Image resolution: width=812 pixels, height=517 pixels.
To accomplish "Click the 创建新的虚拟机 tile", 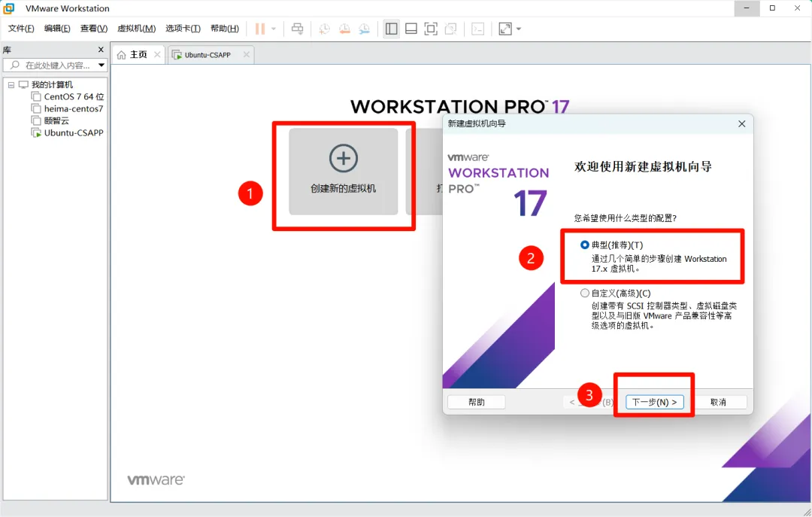I will pos(344,172).
